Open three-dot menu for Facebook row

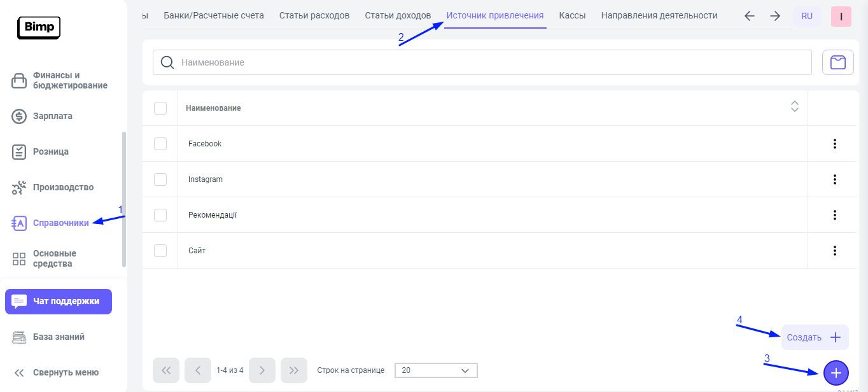tap(834, 144)
